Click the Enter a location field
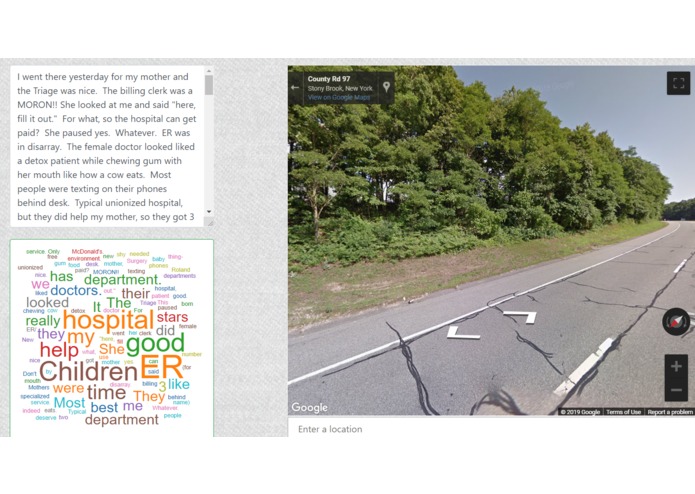The width and height of the screenshot is (695, 494). click(491, 429)
